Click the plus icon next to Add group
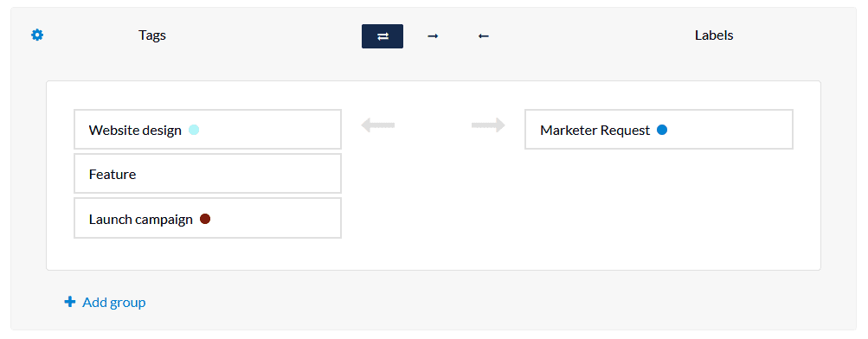This screenshot has width=868, height=339. [70, 302]
